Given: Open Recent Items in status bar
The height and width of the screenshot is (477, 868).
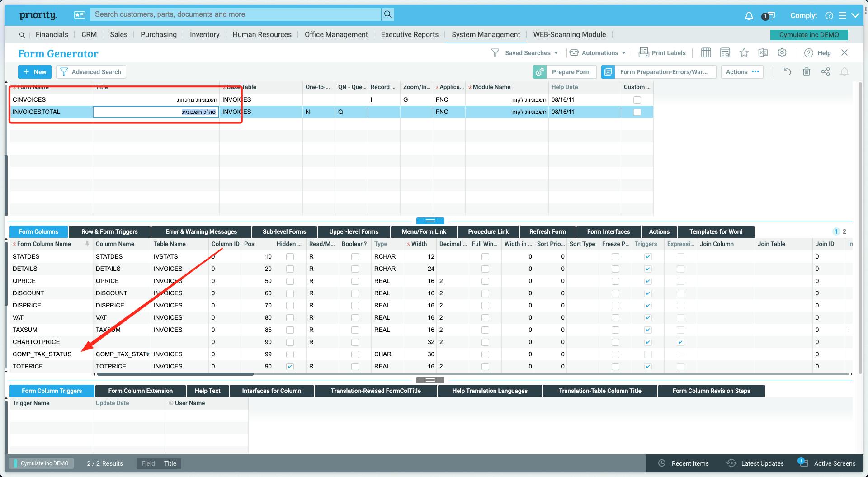Looking at the screenshot, I should tap(683, 463).
